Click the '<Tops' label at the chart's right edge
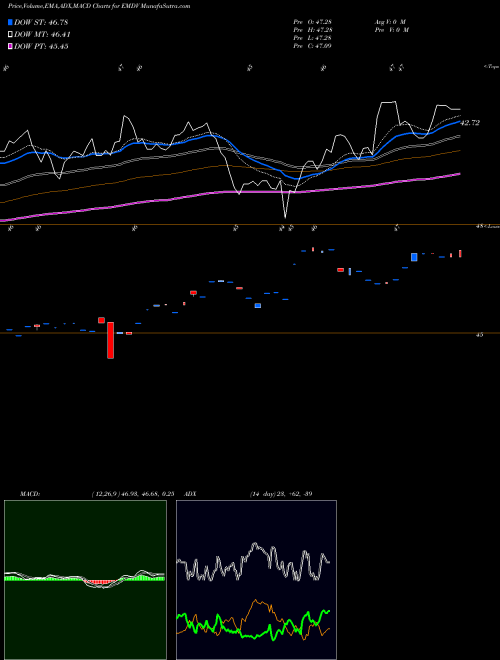Screen dimensions: 500x660 (491, 67)
